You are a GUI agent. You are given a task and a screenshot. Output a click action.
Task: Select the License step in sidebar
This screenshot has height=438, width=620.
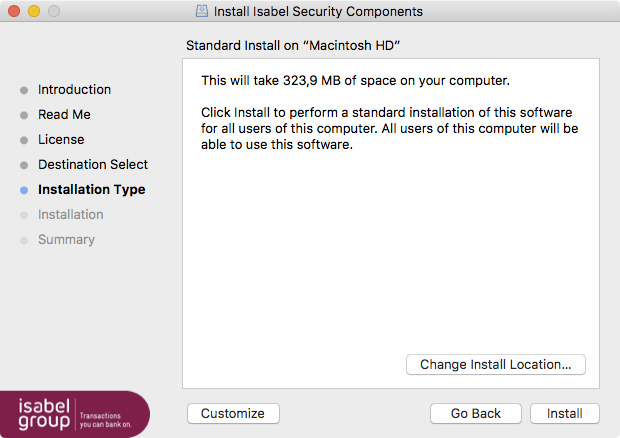(x=61, y=140)
